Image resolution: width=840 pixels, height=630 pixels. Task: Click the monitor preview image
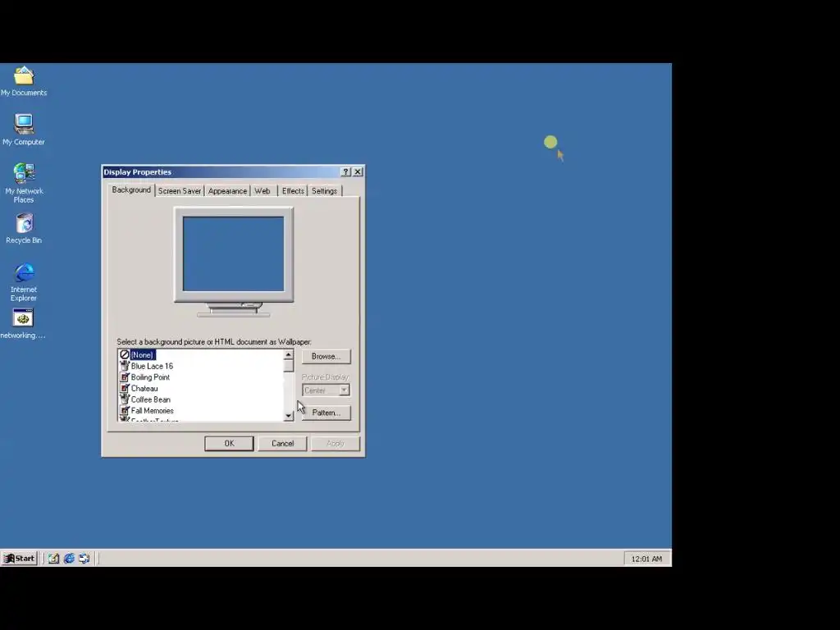[x=234, y=254]
